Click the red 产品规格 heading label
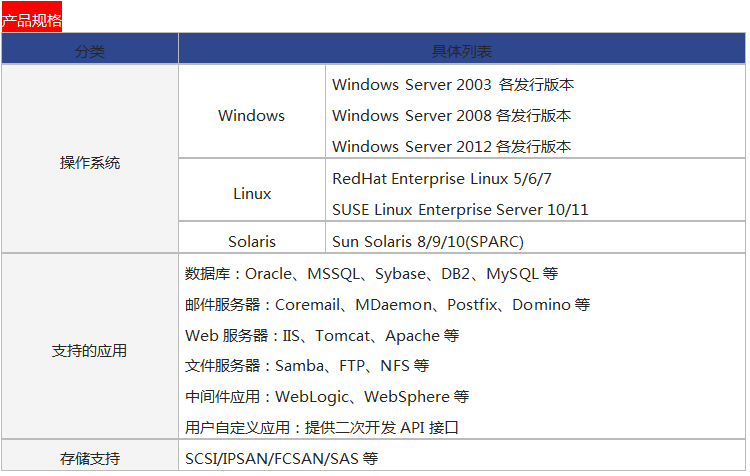 click(x=32, y=17)
